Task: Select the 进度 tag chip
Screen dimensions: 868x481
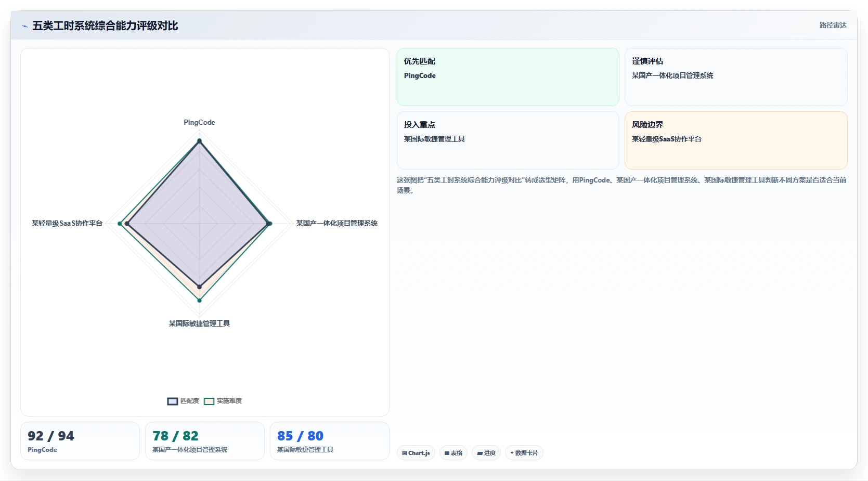Action: coord(486,453)
